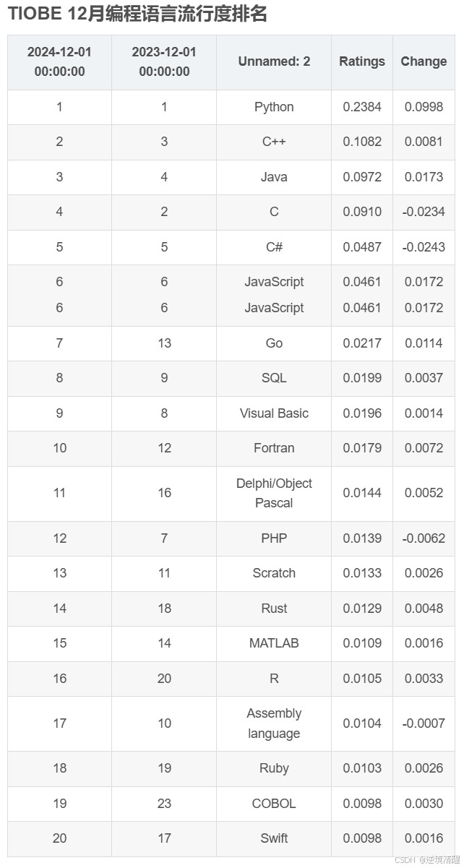464x868 pixels.
Task: Click the TIOBE 12月编程语言流行度排名 title
Action: click(137, 14)
